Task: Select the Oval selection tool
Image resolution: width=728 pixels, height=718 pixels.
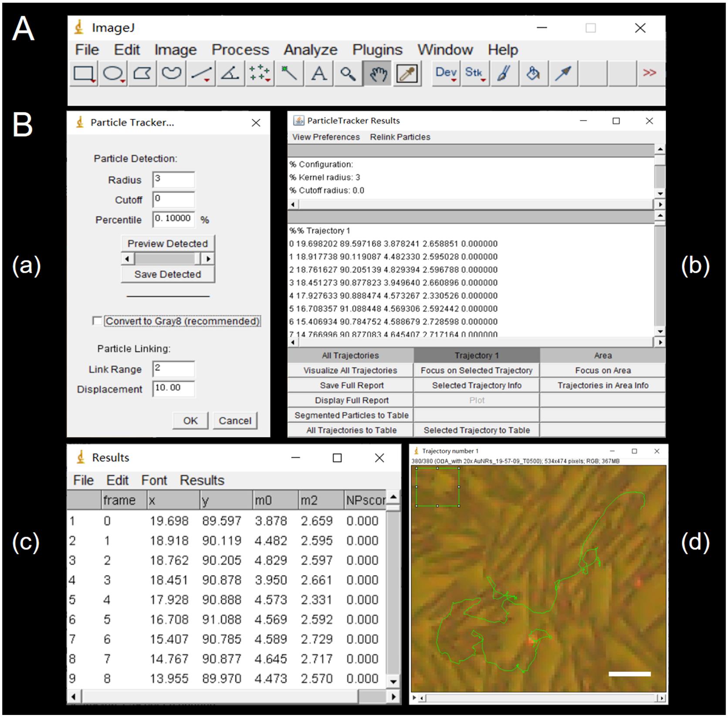Action: click(x=113, y=73)
